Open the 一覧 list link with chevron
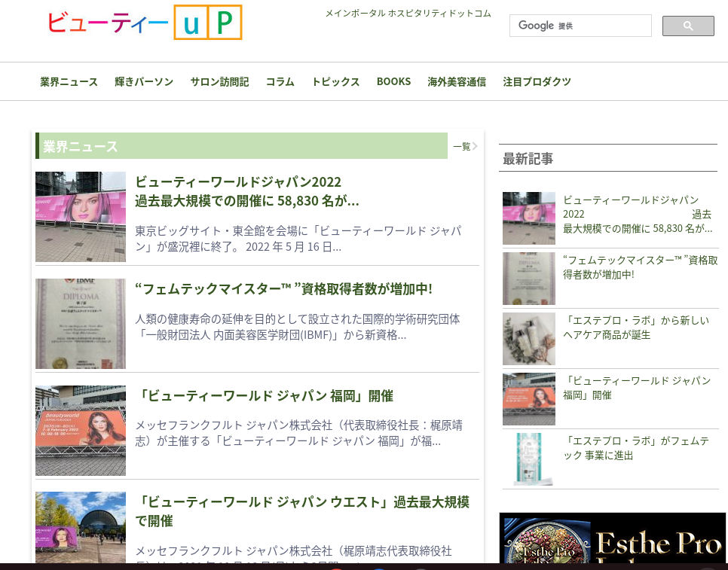Image resolution: width=728 pixels, height=570 pixels. coord(465,147)
